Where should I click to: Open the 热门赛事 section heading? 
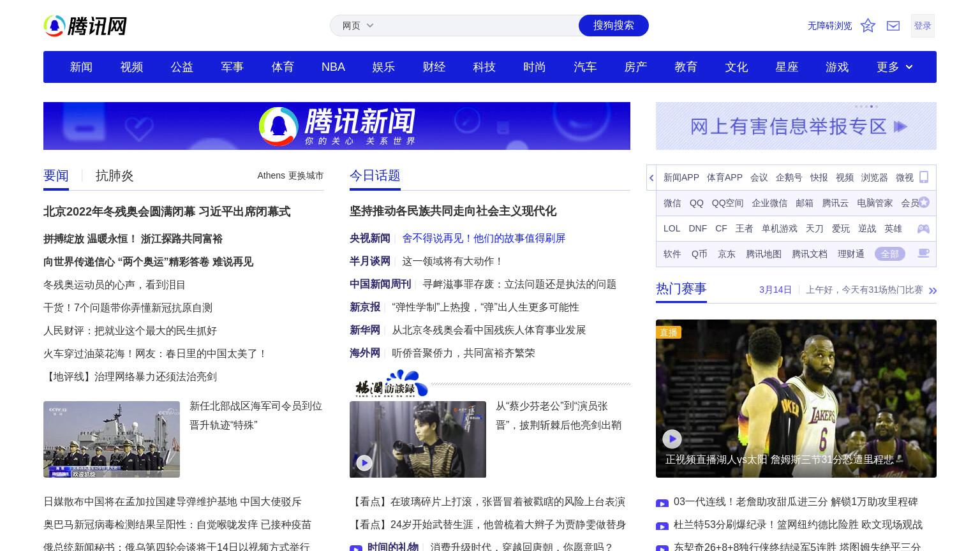coord(681,289)
